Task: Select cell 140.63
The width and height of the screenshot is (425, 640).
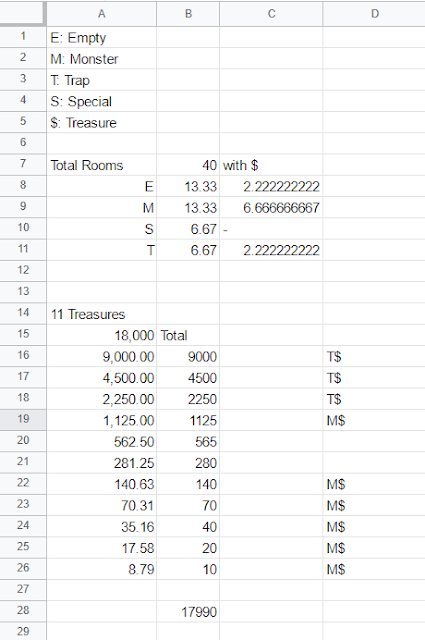Action: pos(102,484)
